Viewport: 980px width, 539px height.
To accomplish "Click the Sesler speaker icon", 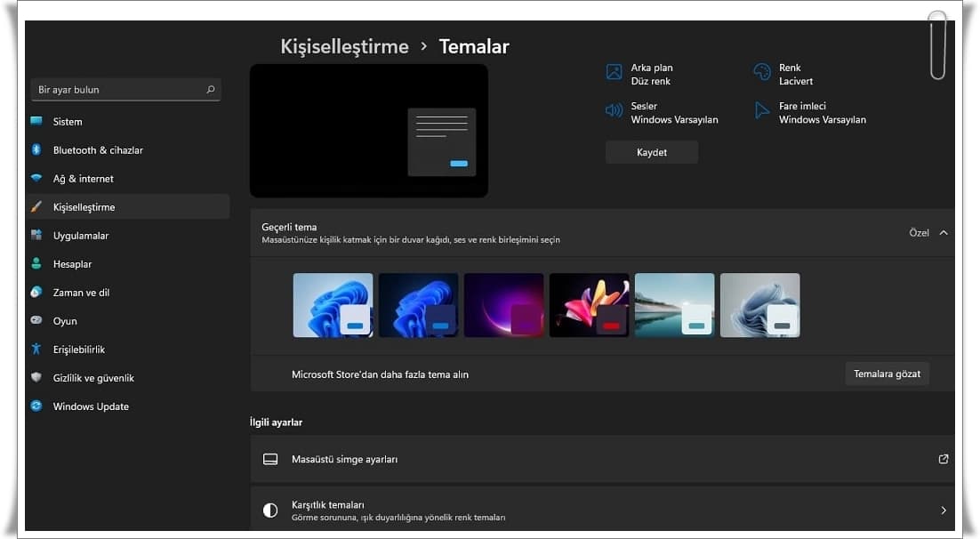I will 614,111.
